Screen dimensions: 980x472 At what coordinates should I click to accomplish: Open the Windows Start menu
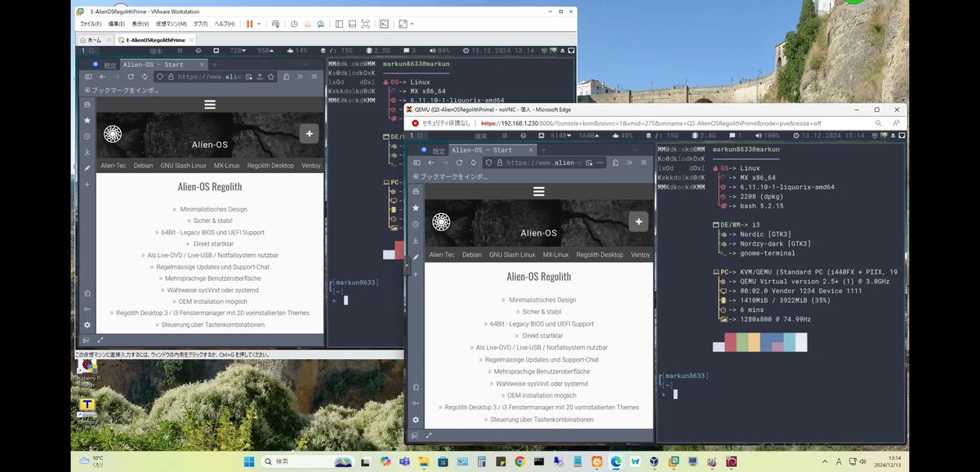pyautogui.click(x=247, y=461)
